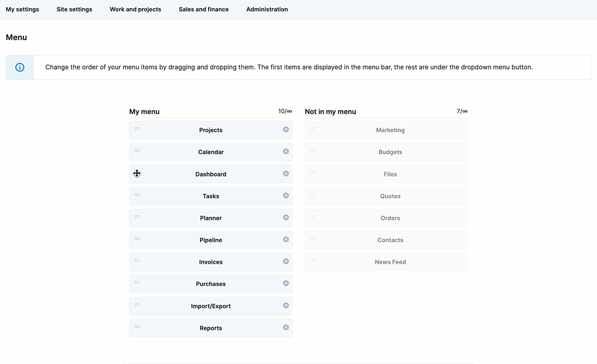This screenshot has height=364, width=597.
Task: Click the drag handle of Import/Export
Action: pos(137,304)
